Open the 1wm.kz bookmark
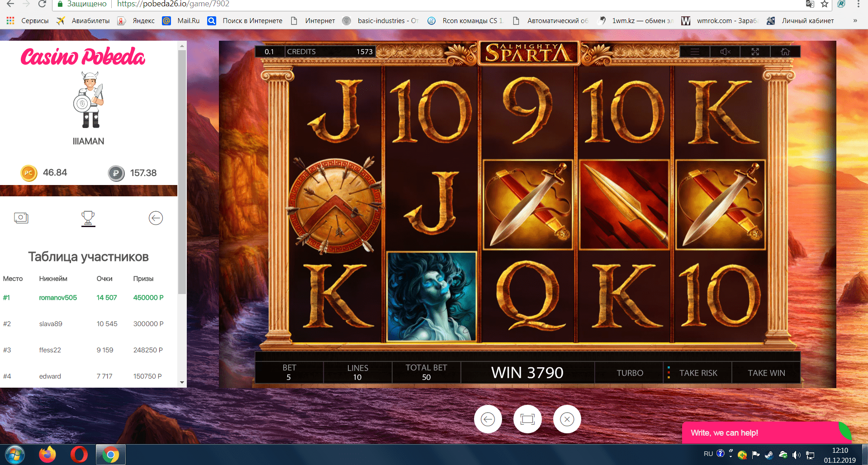This screenshot has width=868, height=465. click(x=636, y=21)
